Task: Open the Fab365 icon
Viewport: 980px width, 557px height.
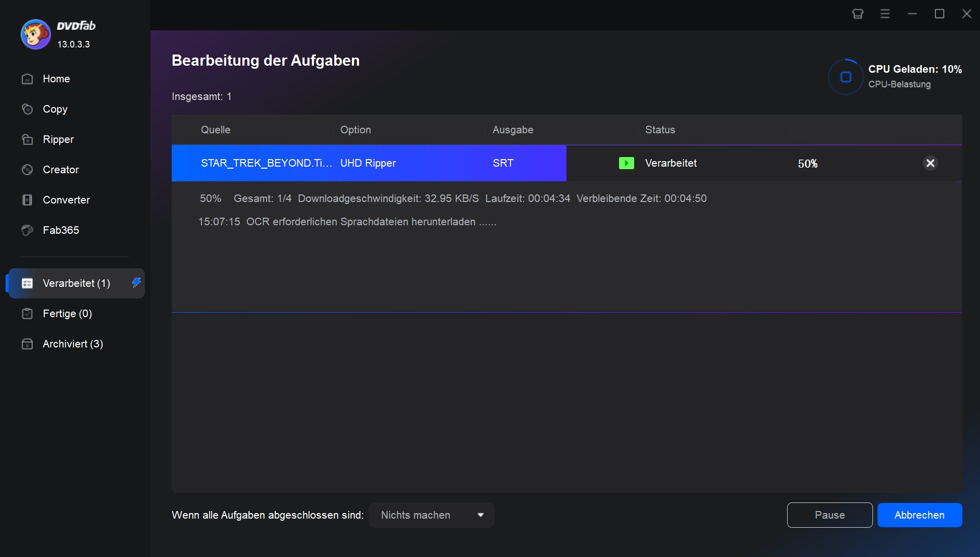Action: coord(27,230)
